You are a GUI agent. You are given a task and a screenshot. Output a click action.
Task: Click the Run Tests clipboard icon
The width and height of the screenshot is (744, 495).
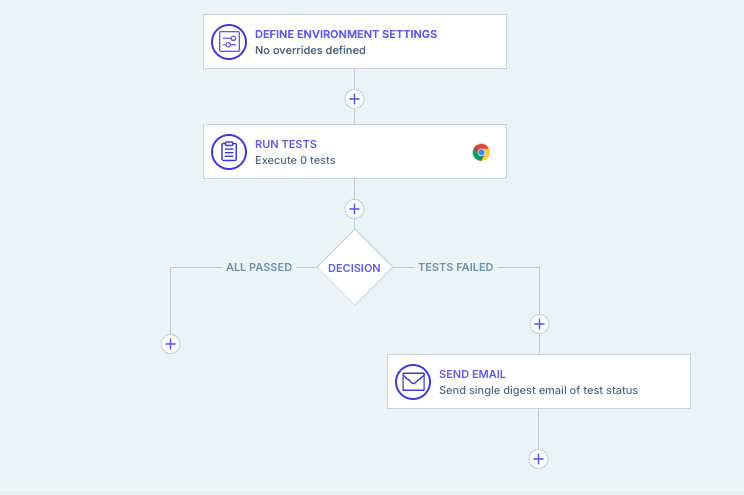point(229,152)
